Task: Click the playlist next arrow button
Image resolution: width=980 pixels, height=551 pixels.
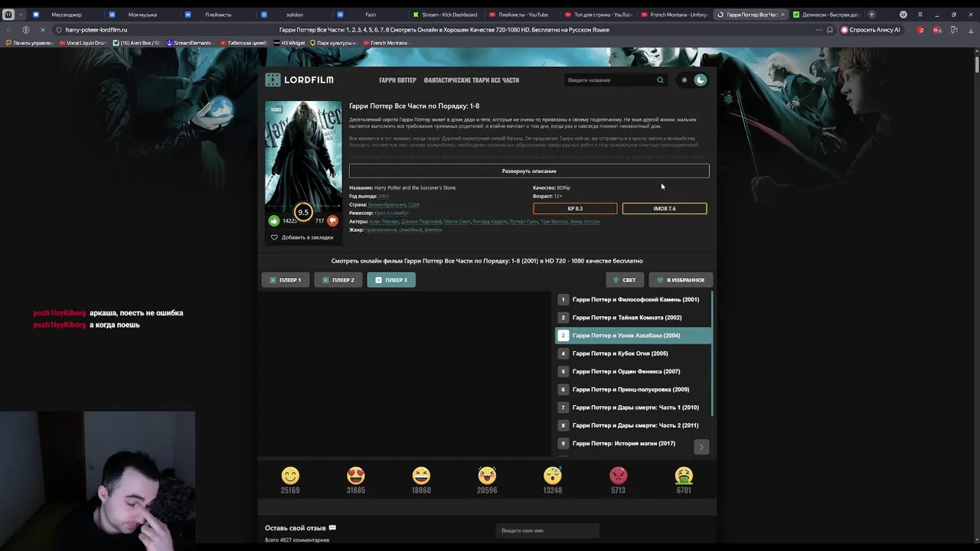Action: 701,447
